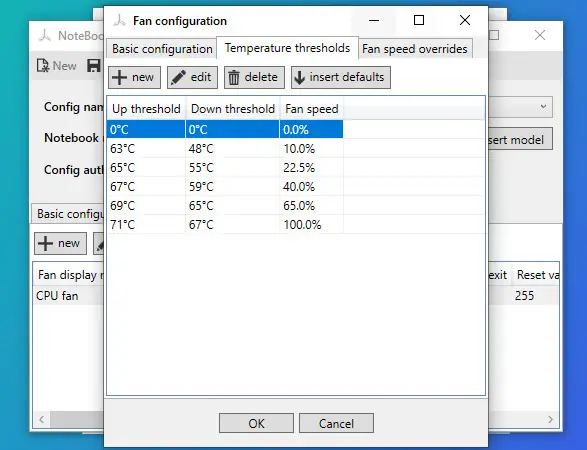Click the Cancel button
The width and height of the screenshot is (587, 450).
(336, 423)
